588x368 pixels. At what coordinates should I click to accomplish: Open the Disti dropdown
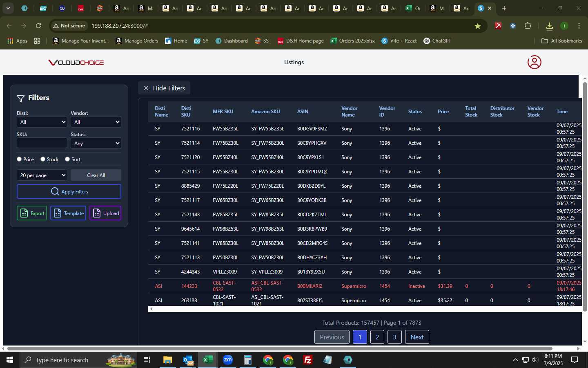pos(42,122)
